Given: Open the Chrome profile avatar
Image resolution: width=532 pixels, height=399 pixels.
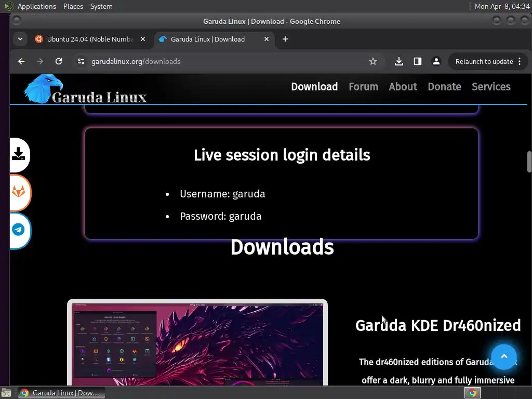Looking at the screenshot, I should 436,61.
